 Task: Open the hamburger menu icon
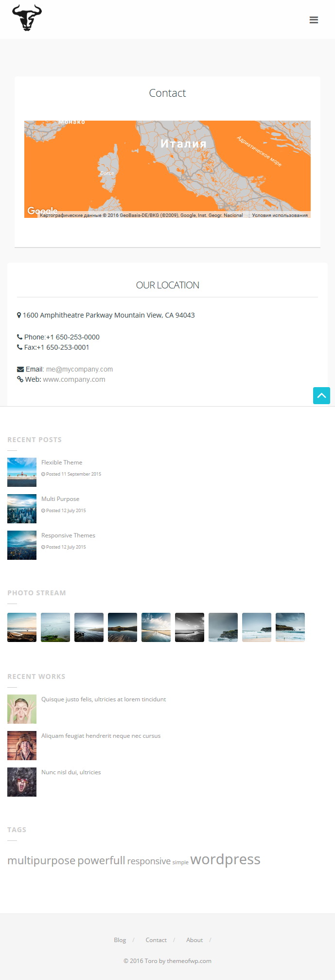tap(314, 20)
